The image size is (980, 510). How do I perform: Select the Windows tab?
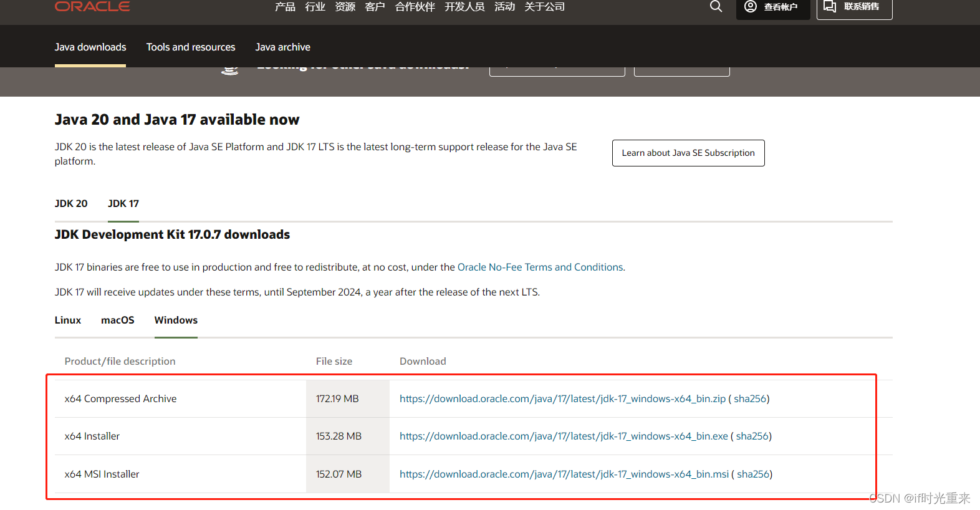click(x=176, y=320)
